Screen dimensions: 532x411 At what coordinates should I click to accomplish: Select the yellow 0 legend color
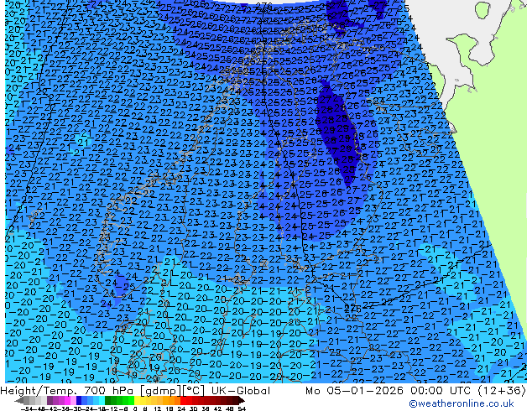(137, 400)
